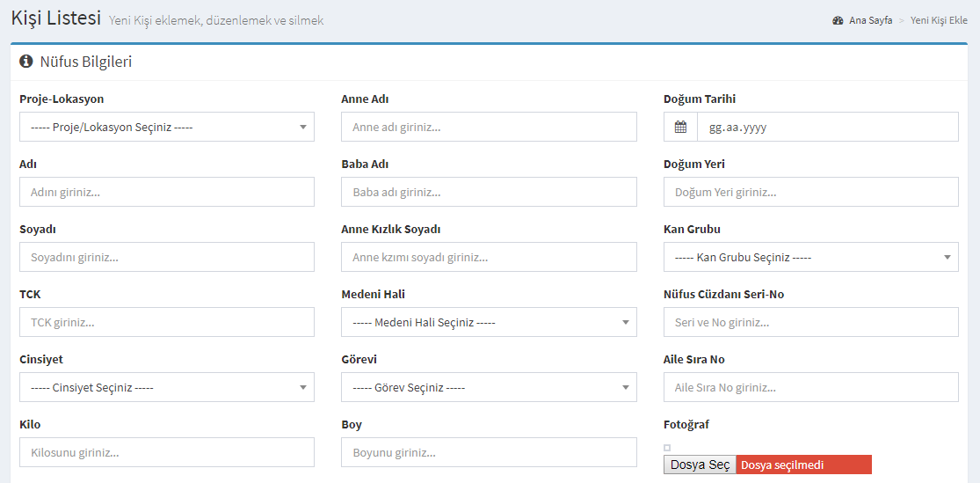Click the Doğum Tarihi date field
This screenshot has width=980, height=483.
pyautogui.click(x=827, y=127)
